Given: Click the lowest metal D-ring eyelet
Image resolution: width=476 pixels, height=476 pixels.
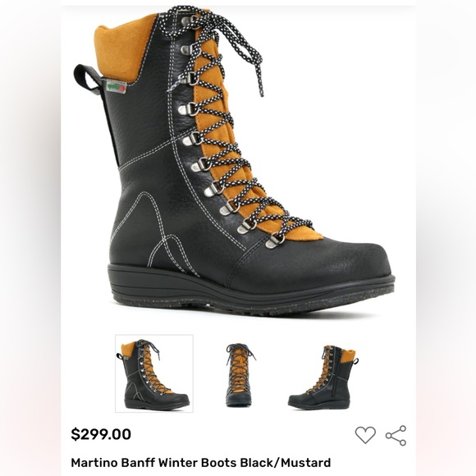Looking at the screenshot, I should 275,241.
